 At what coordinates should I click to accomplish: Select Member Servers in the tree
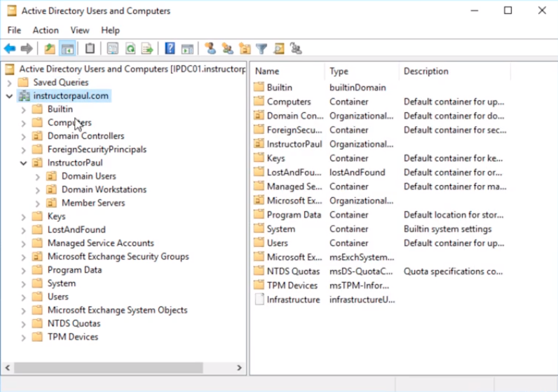(93, 203)
